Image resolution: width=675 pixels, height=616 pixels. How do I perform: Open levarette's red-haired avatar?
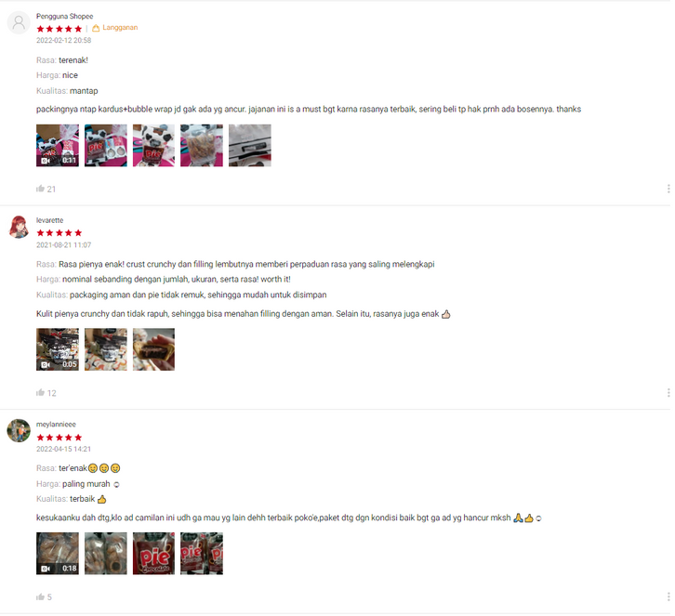[19, 227]
